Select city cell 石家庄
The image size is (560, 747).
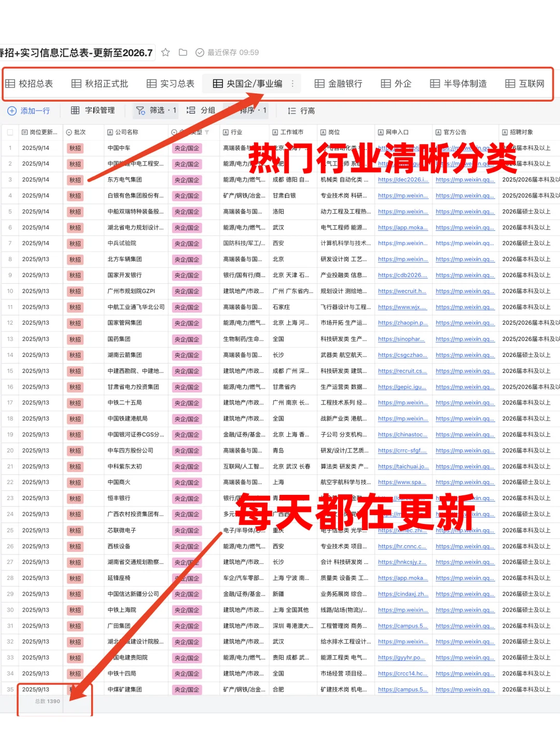point(293,307)
